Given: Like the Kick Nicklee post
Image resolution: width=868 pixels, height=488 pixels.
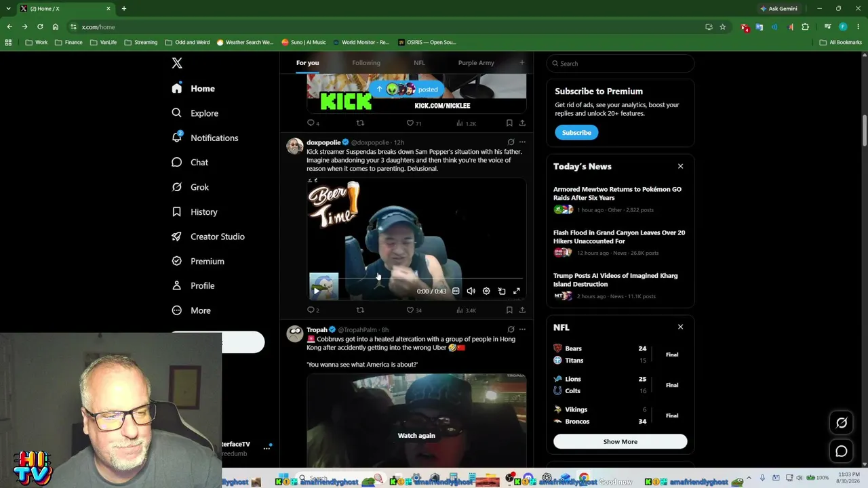Looking at the screenshot, I should pyautogui.click(x=414, y=123).
